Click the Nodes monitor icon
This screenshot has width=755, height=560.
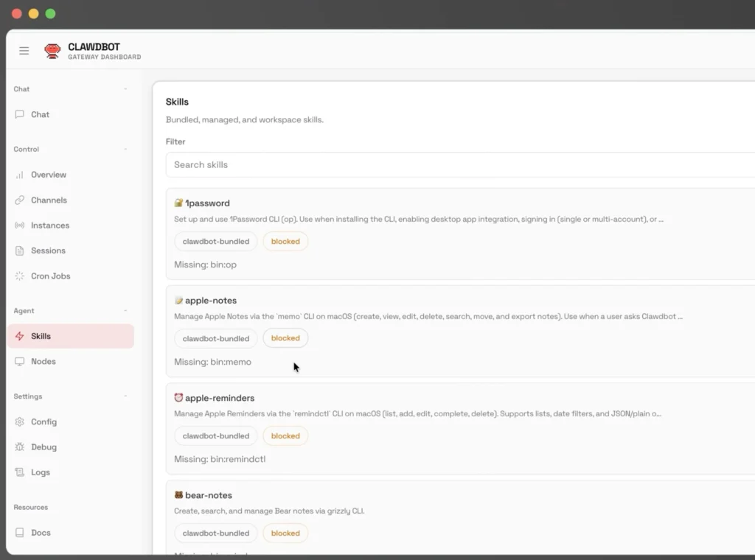[x=20, y=362]
